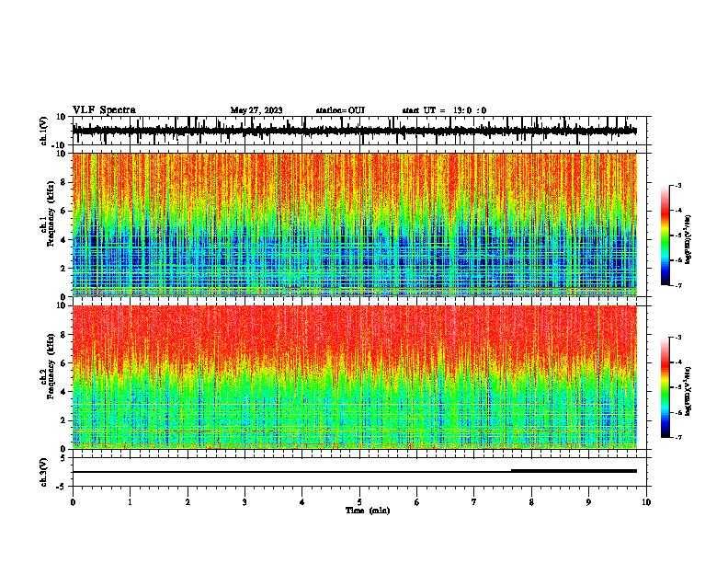728x563 pixels.
Task: Click the "VLF Spectra" title text
Action: coord(104,110)
